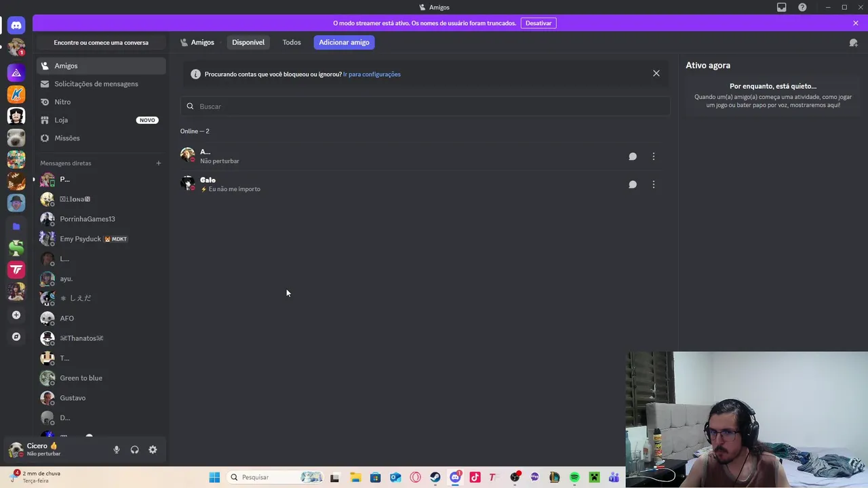The image size is (868, 488).
Task: Open the orange K server icon
Action: pyautogui.click(x=16, y=94)
